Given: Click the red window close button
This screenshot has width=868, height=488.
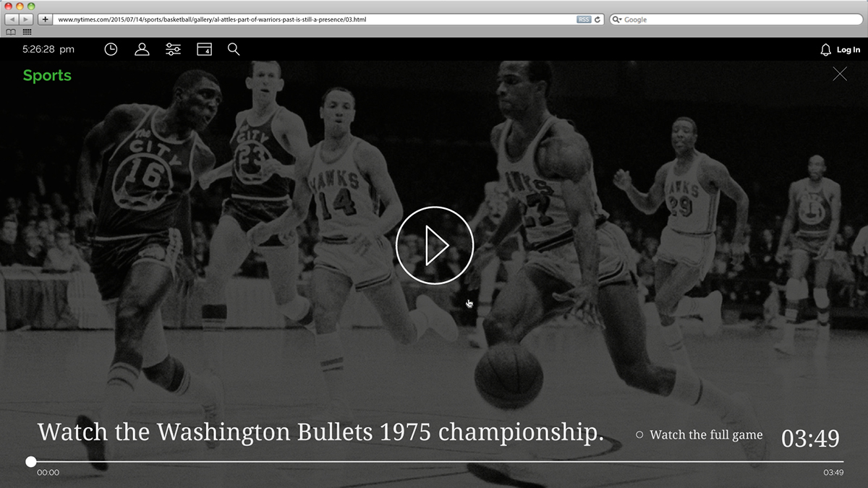Looking at the screenshot, I should click(9, 6).
